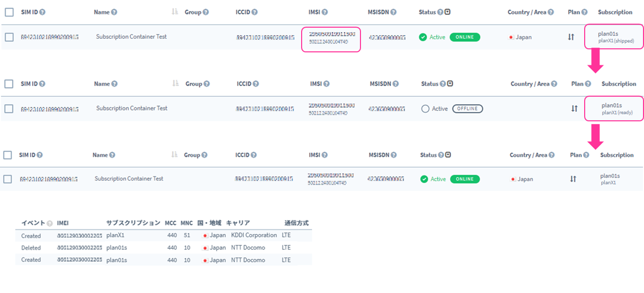Check the row with planX1(shipped) subscription
Image resolution: width=644 pixels, height=293 pixels.
tap(9, 37)
